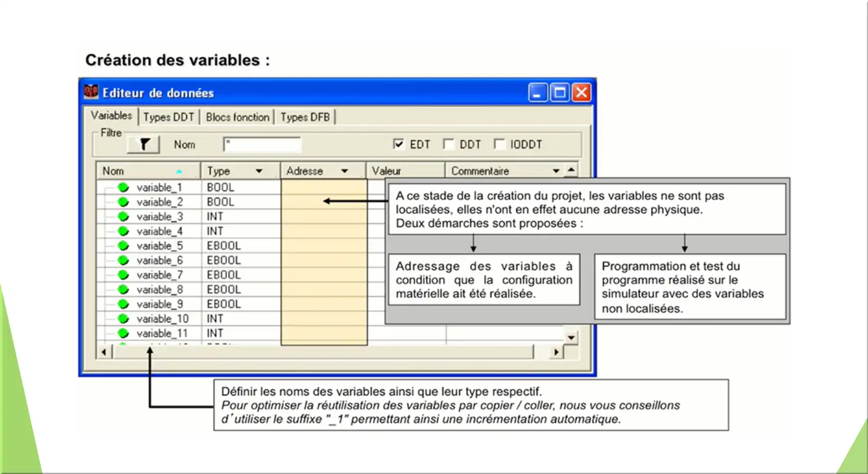The height and width of the screenshot is (474, 868).
Task: Click the horizontal scrollbar left arrow
Action: pyautogui.click(x=104, y=352)
